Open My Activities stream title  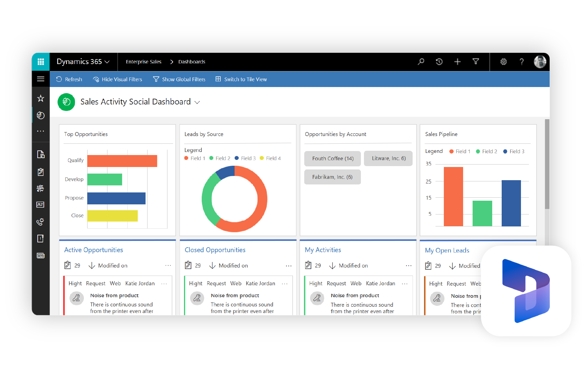pyautogui.click(x=323, y=250)
